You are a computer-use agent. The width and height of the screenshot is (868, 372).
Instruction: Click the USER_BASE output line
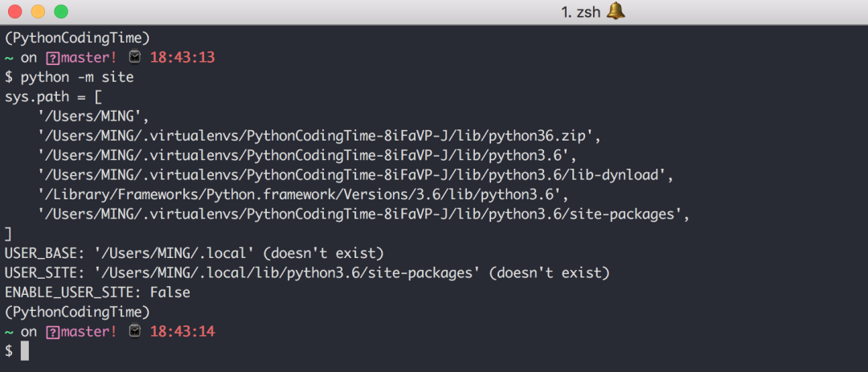[x=194, y=254]
